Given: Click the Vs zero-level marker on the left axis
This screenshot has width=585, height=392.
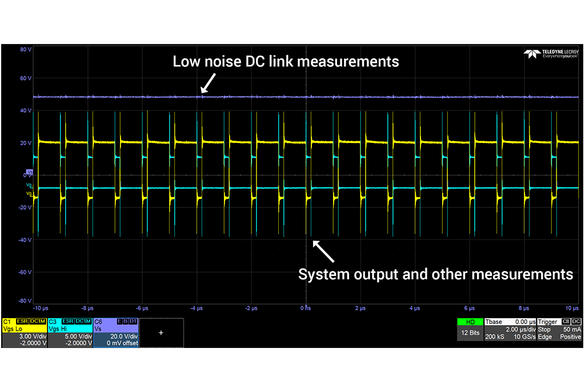Looking at the screenshot, I should point(30,171).
